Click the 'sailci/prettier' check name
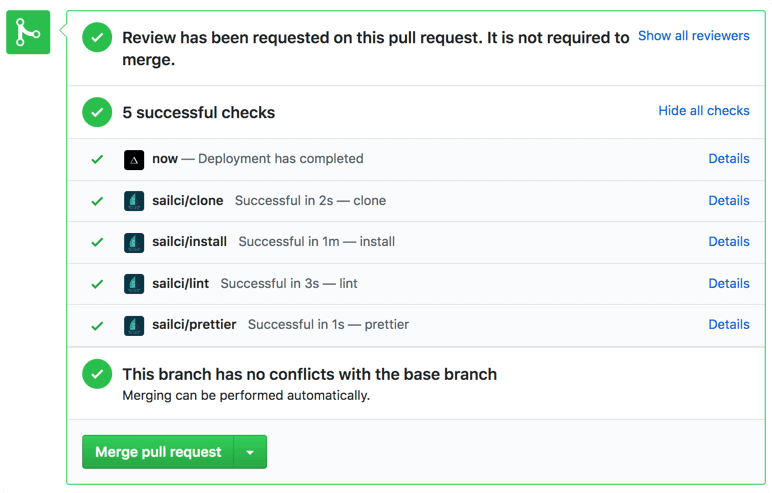The width and height of the screenshot is (772, 493). tap(194, 325)
